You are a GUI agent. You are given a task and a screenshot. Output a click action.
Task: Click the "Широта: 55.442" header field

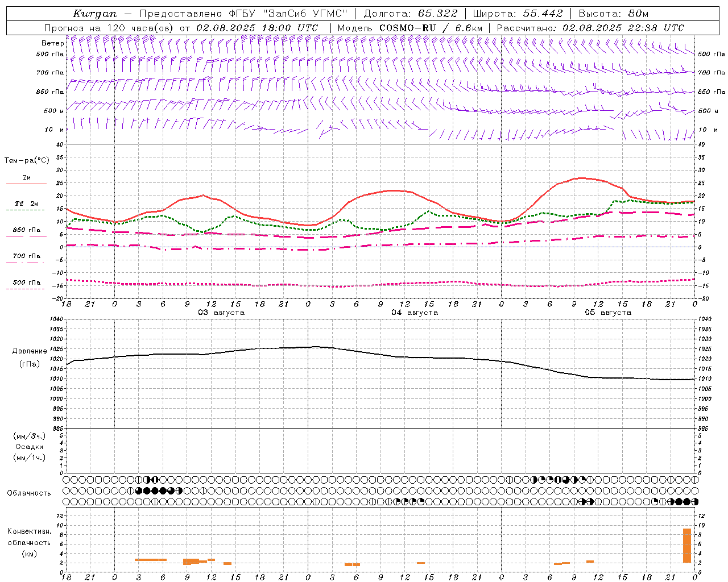[x=518, y=14]
